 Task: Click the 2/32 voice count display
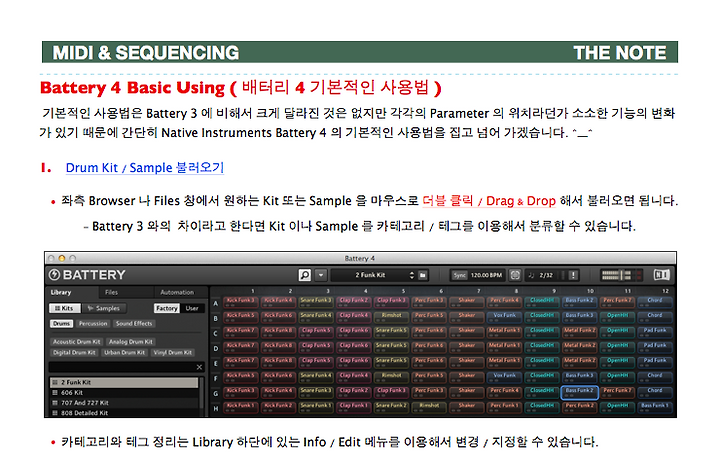tap(546, 275)
